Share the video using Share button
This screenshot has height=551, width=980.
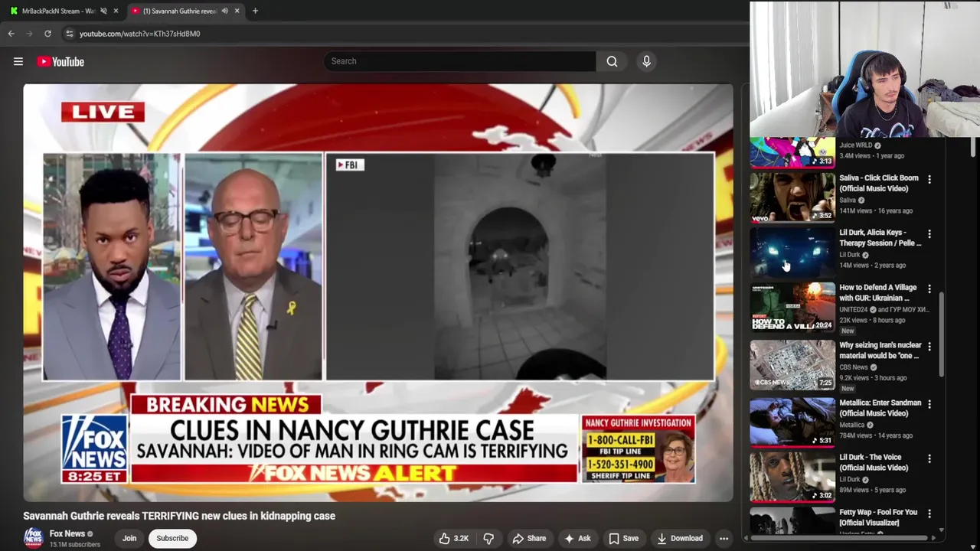point(529,538)
